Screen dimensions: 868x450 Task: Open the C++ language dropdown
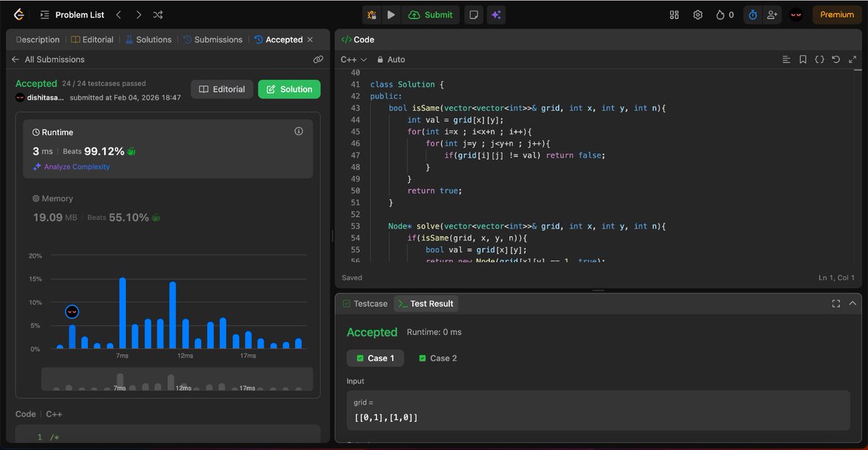[354, 59]
